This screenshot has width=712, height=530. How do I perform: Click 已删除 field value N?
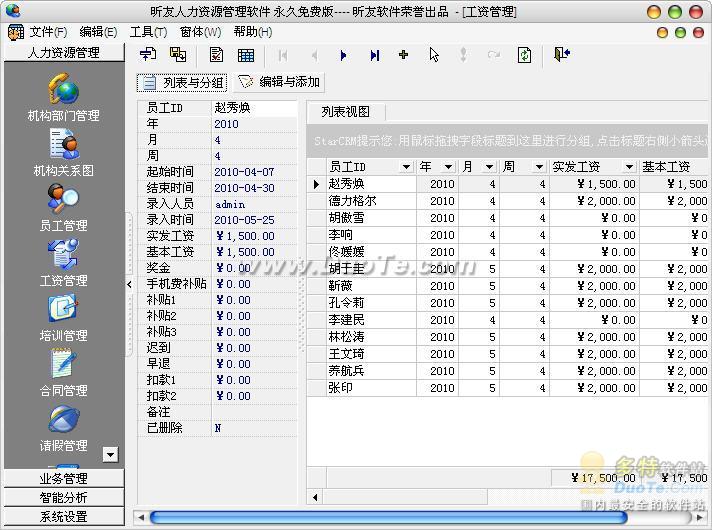click(x=254, y=428)
